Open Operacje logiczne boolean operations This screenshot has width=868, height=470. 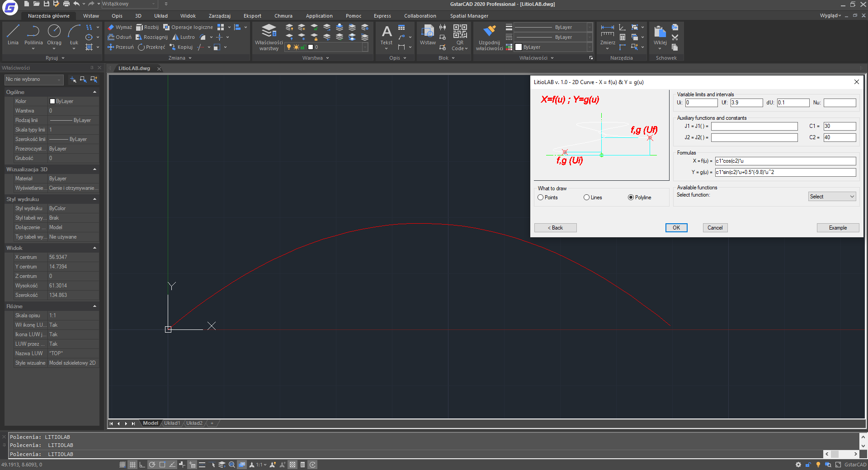[188, 27]
